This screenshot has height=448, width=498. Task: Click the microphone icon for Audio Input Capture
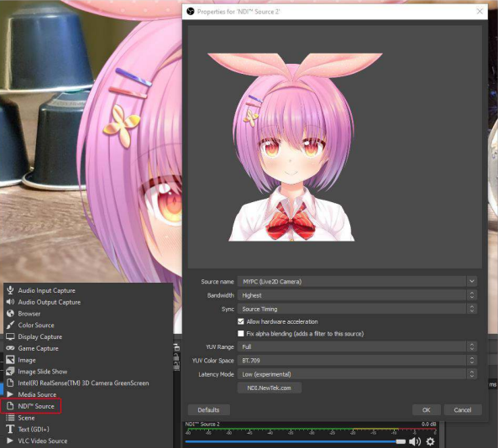(10, 290)
